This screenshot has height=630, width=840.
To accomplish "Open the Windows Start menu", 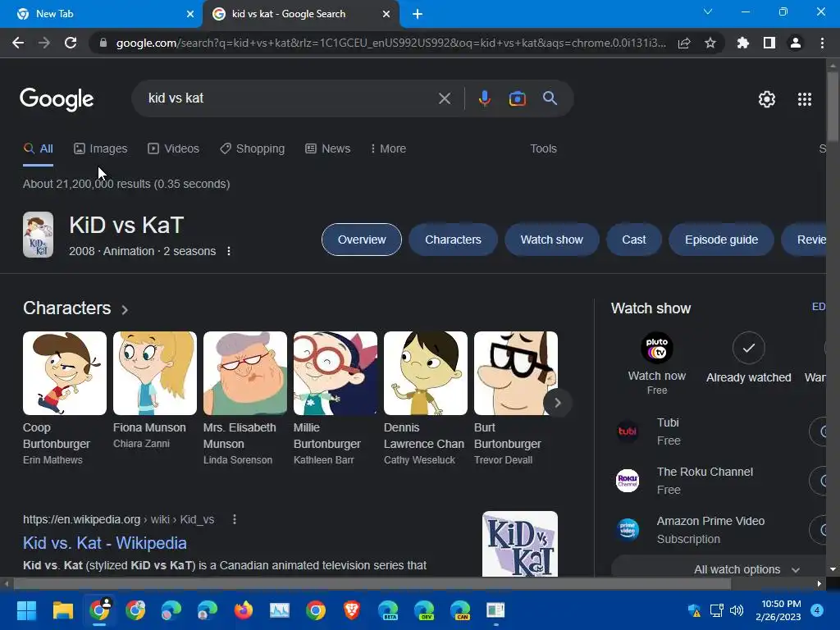I will coord(26,610).
